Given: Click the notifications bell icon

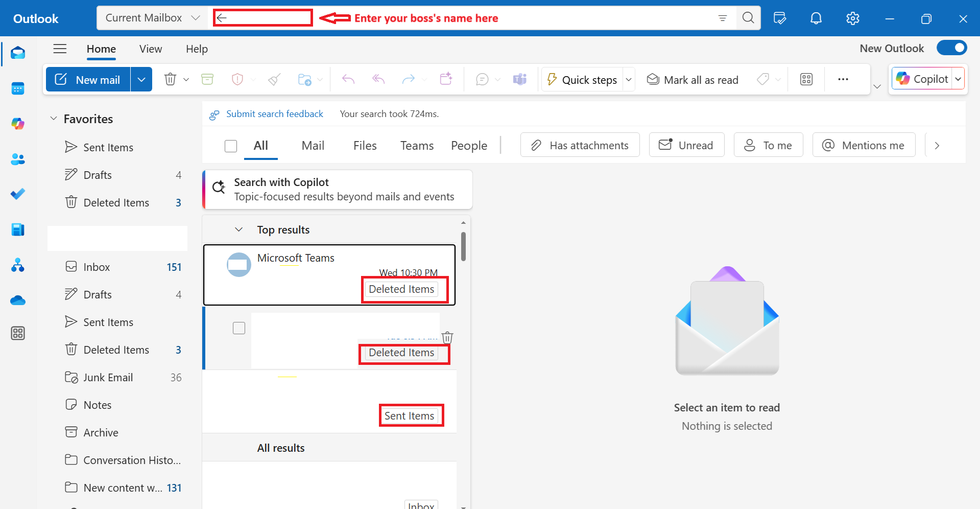Looking at the screenshot, I should click(816, 18).
